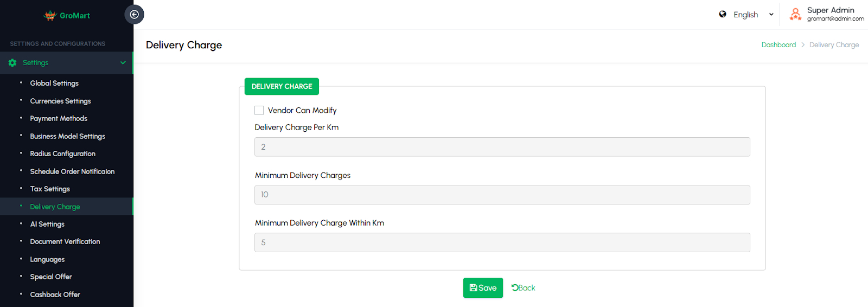
Task: Click the Settings gear icon in sidebar
Action: click(12, 63)
